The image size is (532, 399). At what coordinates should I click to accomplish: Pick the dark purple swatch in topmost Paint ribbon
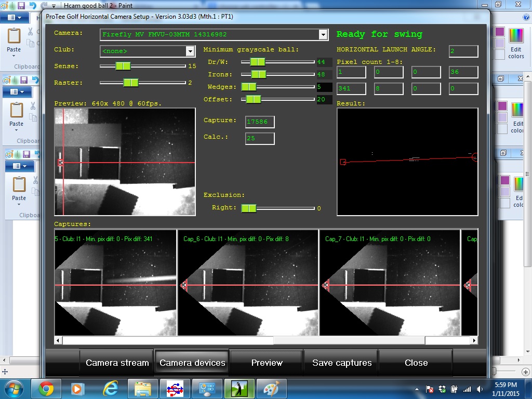coord(499,32)
